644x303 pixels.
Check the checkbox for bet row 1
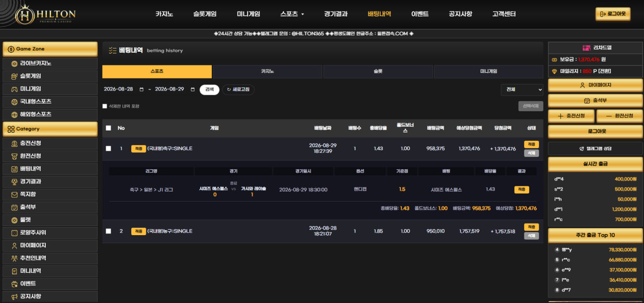pyautogui.click(x=108, y=148)
